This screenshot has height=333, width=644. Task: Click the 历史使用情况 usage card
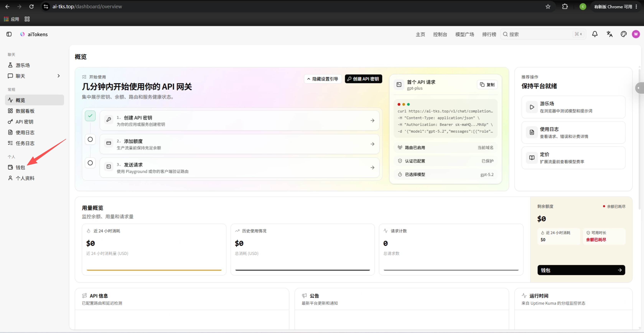coord(302,249)
